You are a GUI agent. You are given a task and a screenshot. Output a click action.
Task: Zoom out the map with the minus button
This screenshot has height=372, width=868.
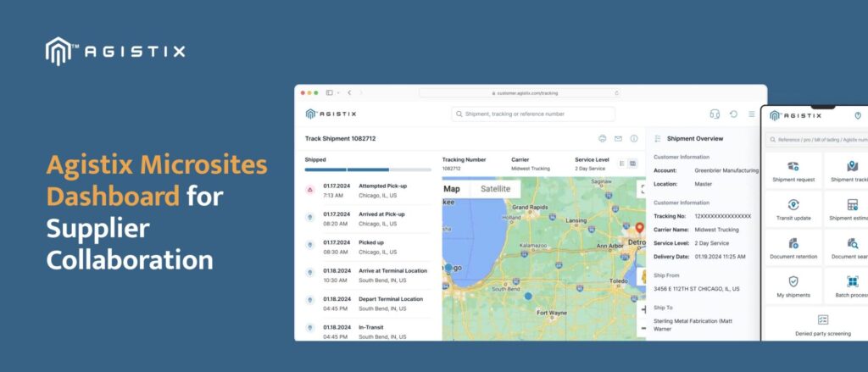pos(643,328)
